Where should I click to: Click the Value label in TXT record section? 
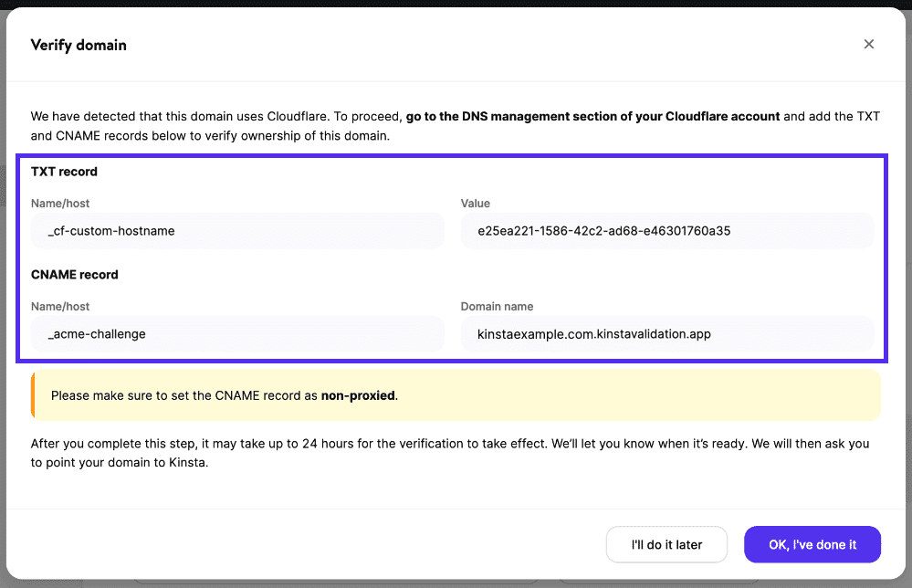click(x=475, y=203)
